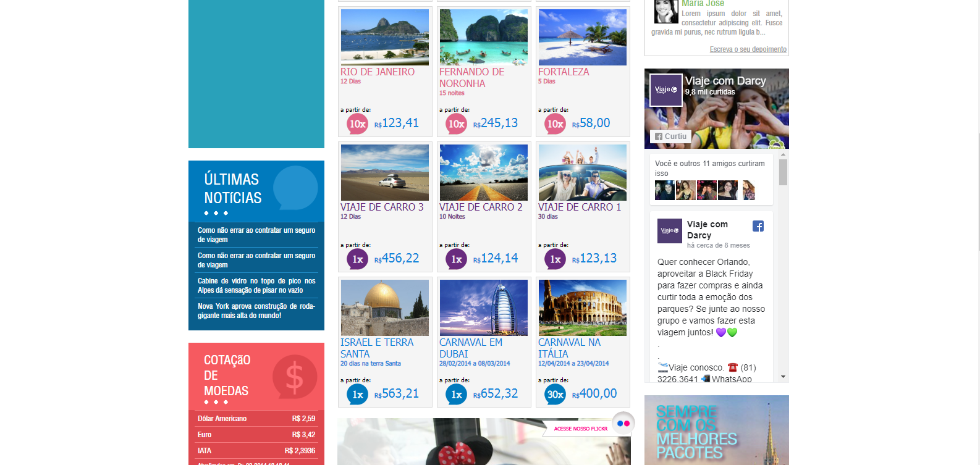Click the Viaje com Darcy page title
This screenshot has height=465, width=980.
tap(725, 81)
